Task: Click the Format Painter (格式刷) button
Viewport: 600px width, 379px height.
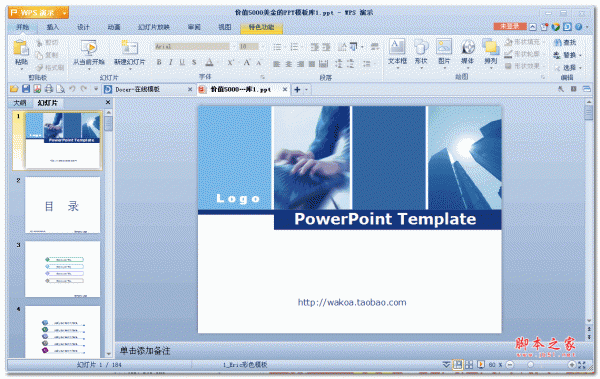Action: coord(50,68)
